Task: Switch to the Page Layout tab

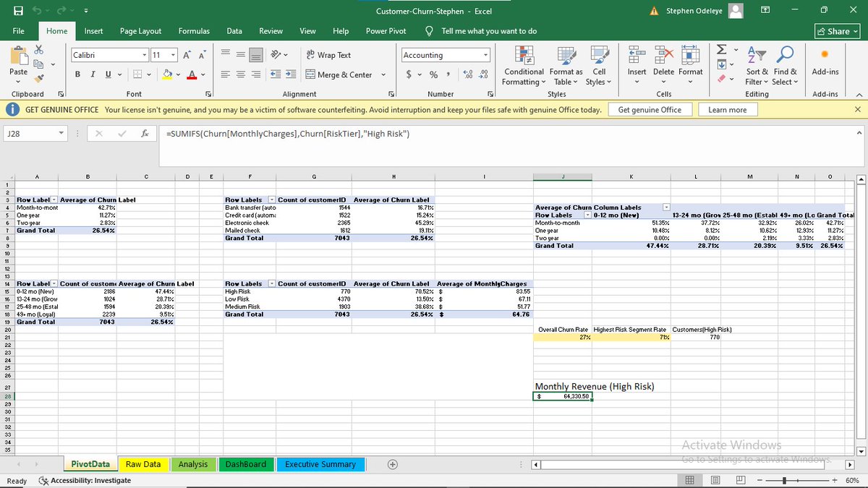Action: tap(140, 31)
